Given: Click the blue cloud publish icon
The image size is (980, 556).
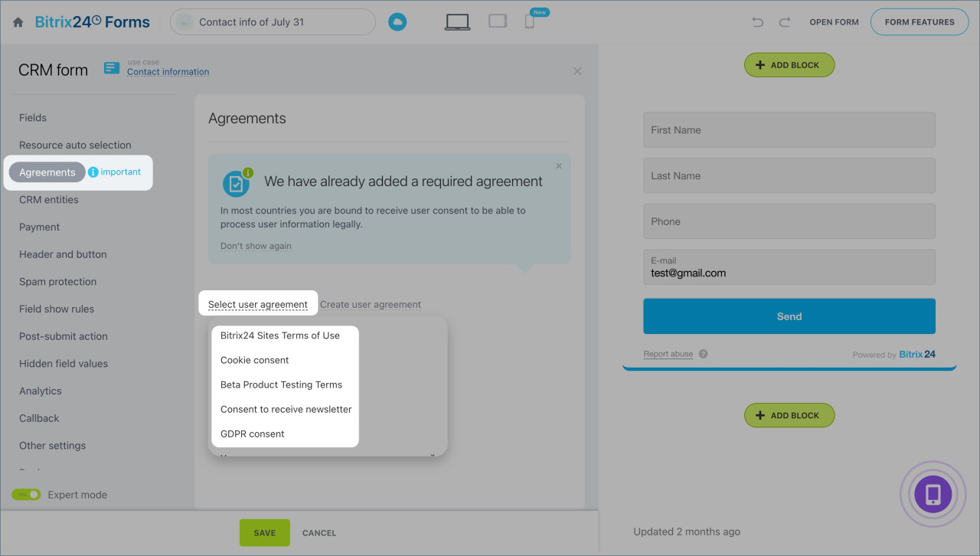Looking at the screenshot, I should (397, 22).
